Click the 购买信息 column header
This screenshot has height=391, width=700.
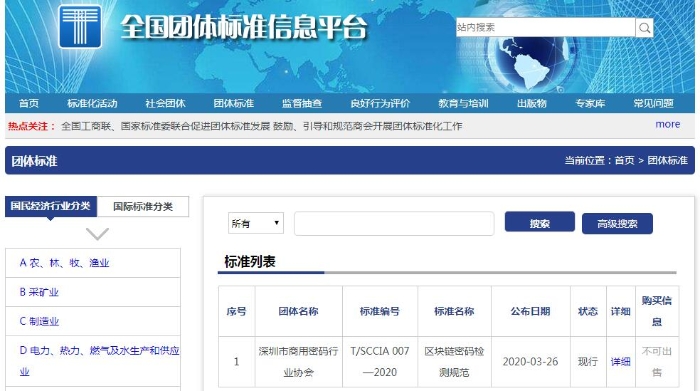pyautogui.click(x=657, y=311)
